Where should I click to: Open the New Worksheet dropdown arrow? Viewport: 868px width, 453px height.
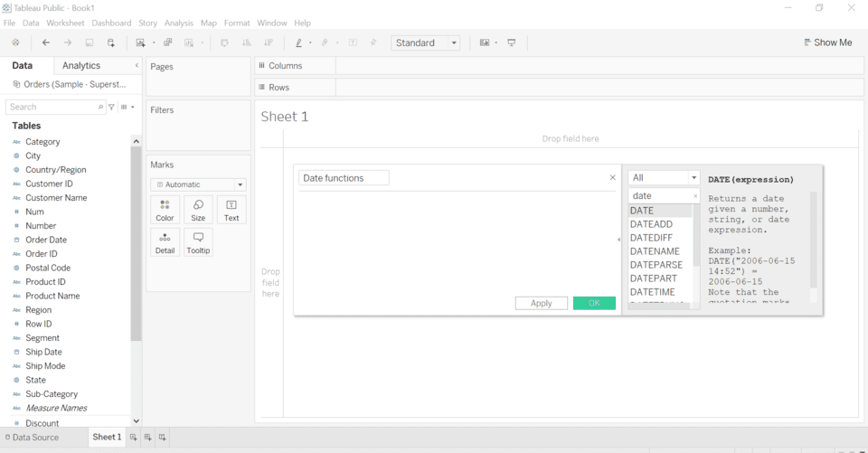click(x=154, y=42)
